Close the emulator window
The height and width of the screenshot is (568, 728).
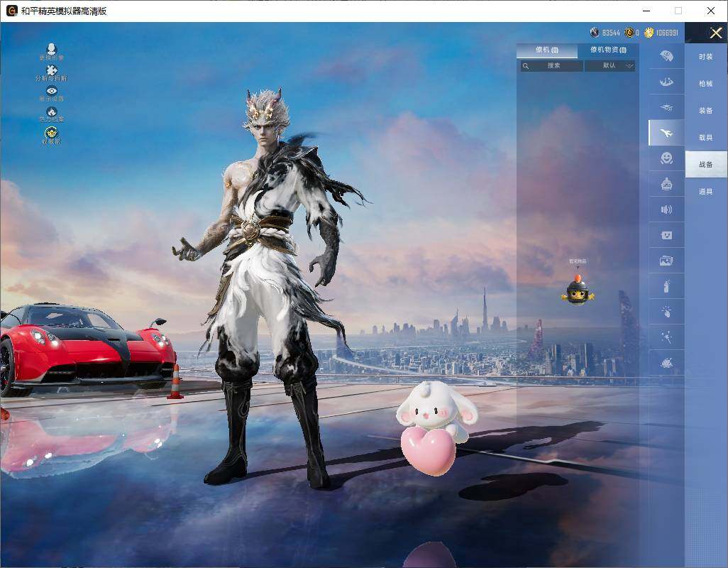[x=710, y=11]
